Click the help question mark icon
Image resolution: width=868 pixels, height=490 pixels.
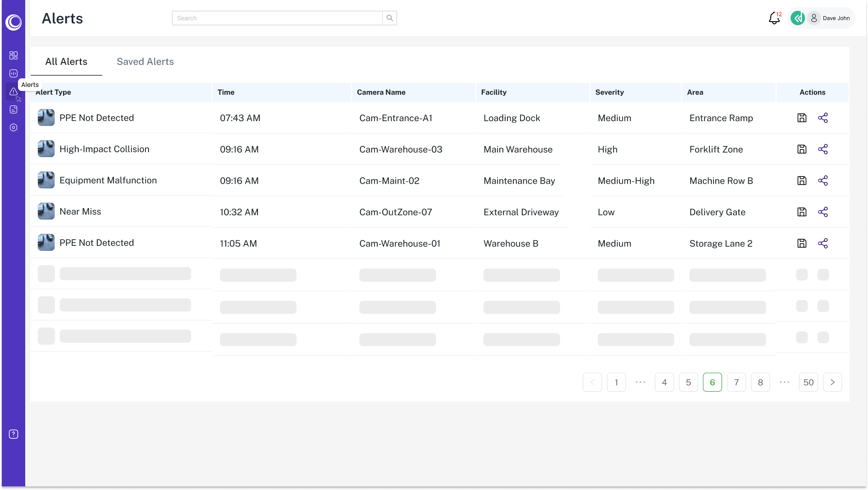tap(14, 434)
